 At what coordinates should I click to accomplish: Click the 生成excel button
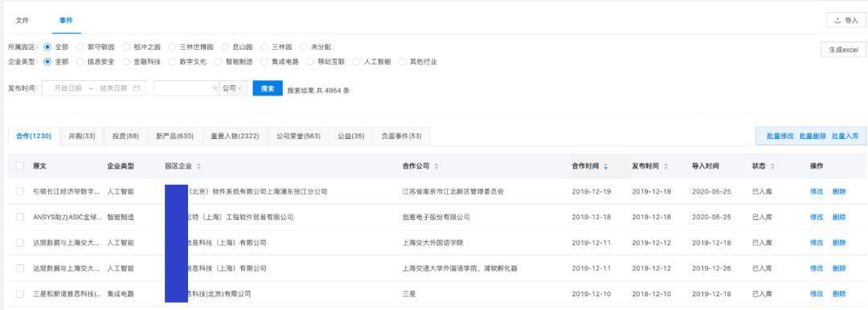point(844,49)
